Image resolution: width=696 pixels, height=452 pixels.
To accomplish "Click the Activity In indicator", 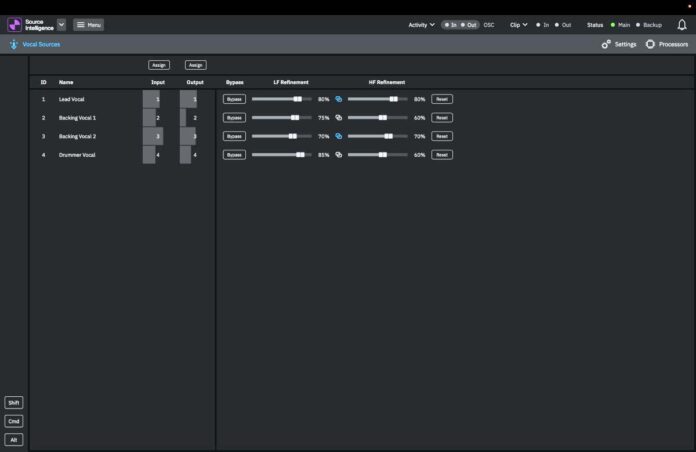I will 451,25.
